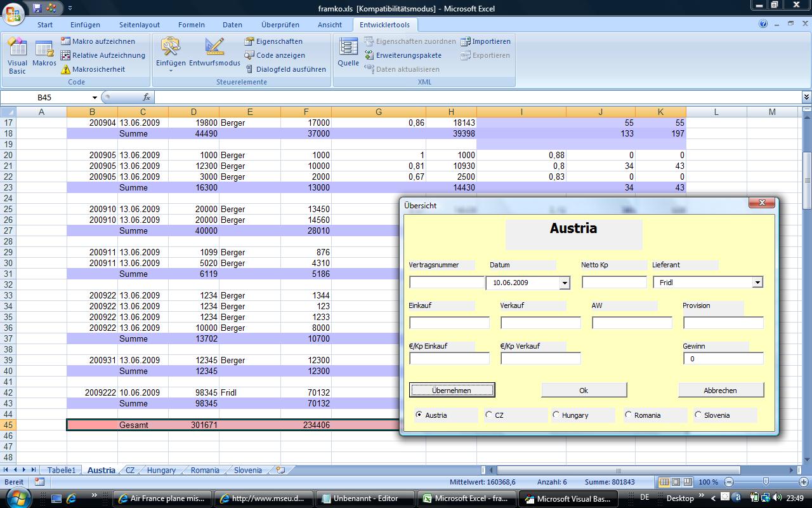Expand the Datum date dropdown
812x508 pixels.
(x=564, y=283)
